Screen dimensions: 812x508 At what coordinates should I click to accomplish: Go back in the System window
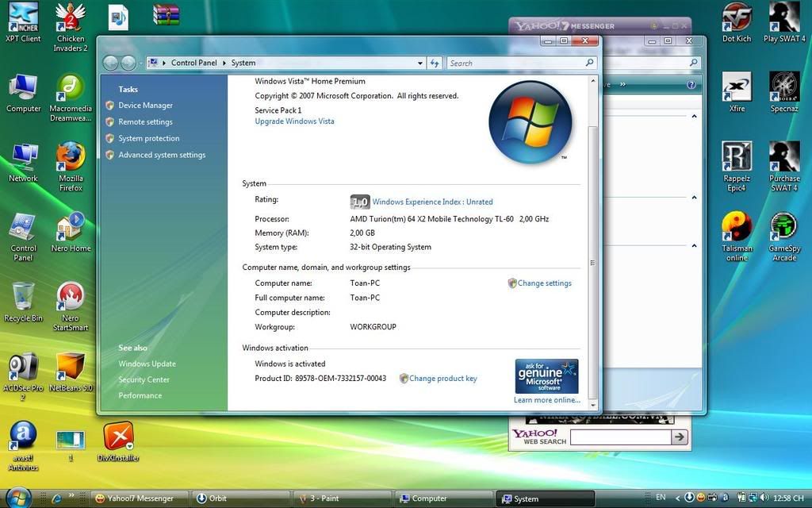110,63
